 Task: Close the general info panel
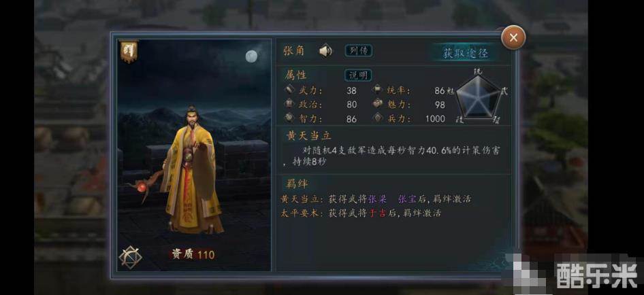pyautogui.click(x=513, y=38)
